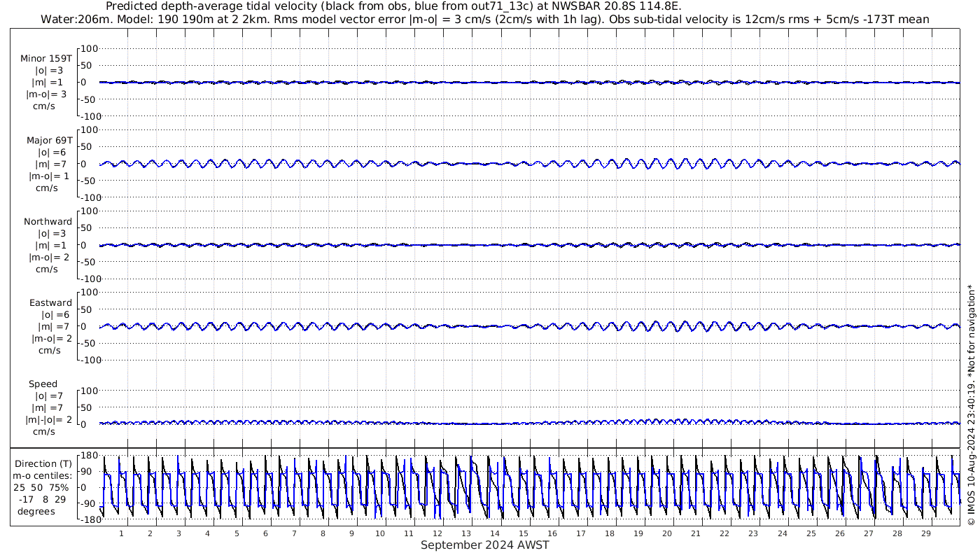
Task: Click the IMOS copyright text on right edge
Action: (971, 405)
